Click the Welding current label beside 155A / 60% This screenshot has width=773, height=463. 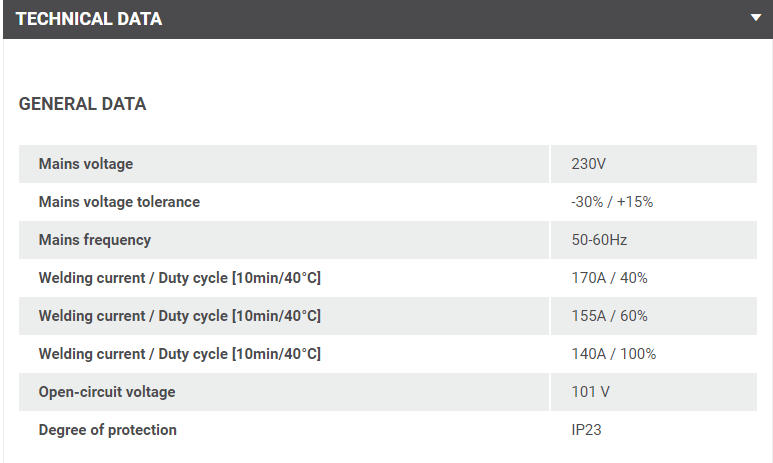[x=179, y=316]
